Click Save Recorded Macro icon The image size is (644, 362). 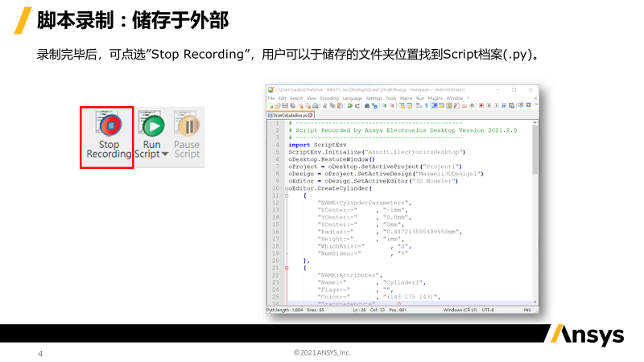click(512, 106)
